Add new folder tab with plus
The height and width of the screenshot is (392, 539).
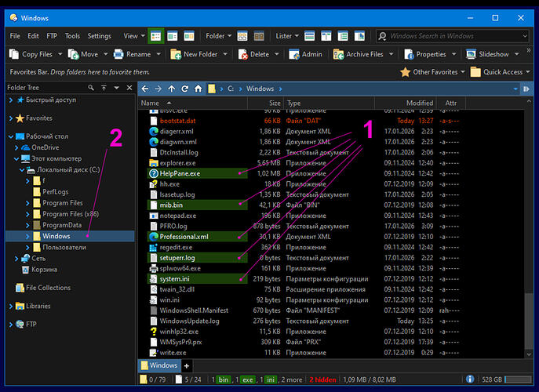[186, 366]
